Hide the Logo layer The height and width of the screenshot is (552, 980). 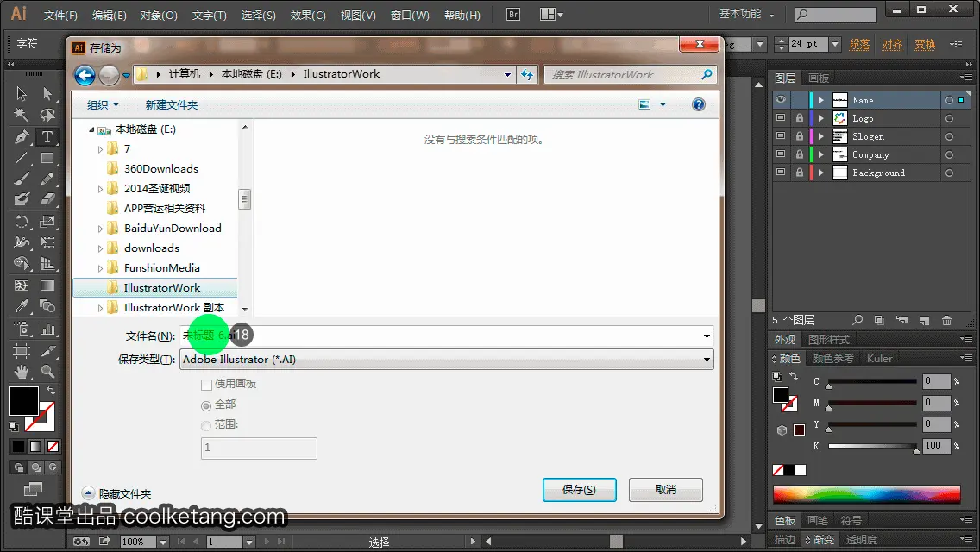point(781,118)
